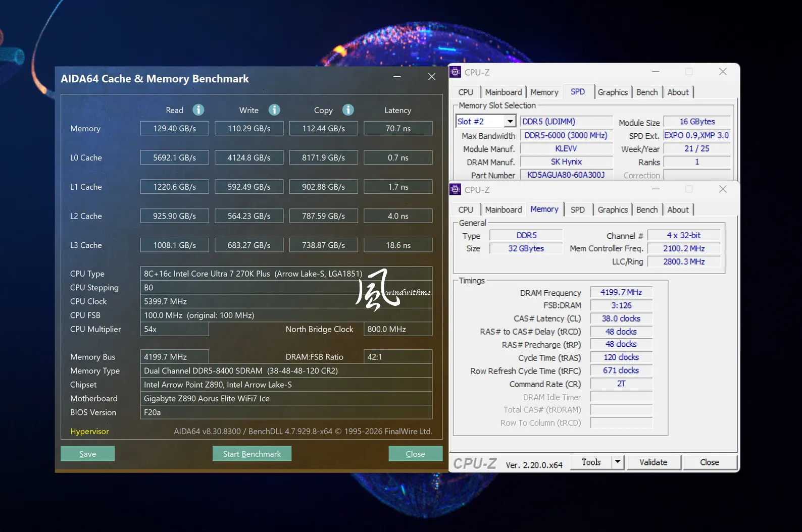Click the Tools button in CPU-Z
The width and height of the screenshot is (802, 532).
pyautogui.click(x=591, y=462)
